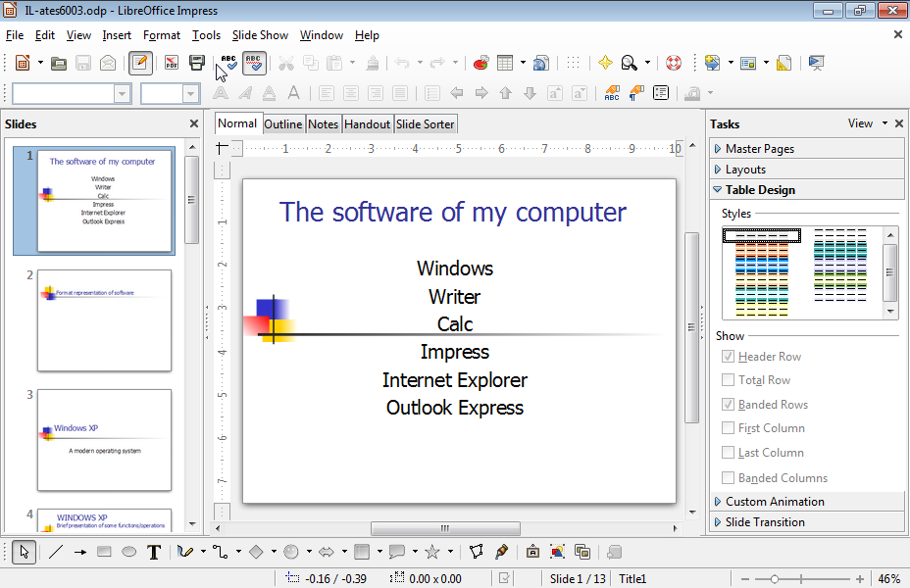The width and height of the screenshot is (910, 588).
Task: Open the Insert menu
Action: pyautogui.click(x=117, y=35)
